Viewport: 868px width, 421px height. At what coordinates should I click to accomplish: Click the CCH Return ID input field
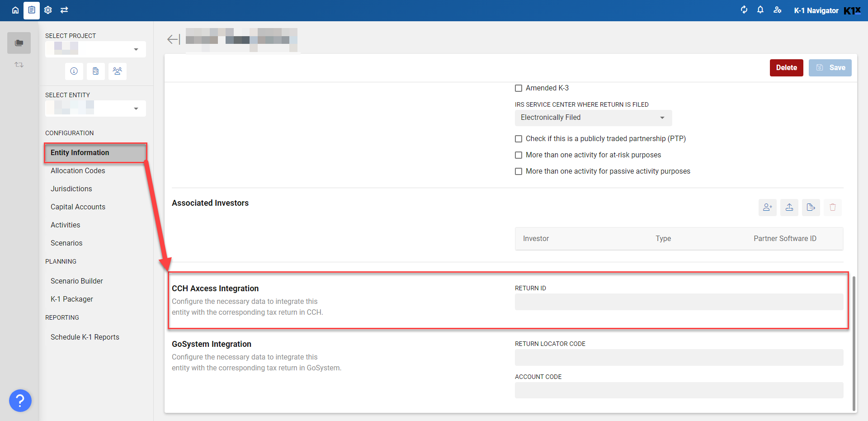(679, 302)
